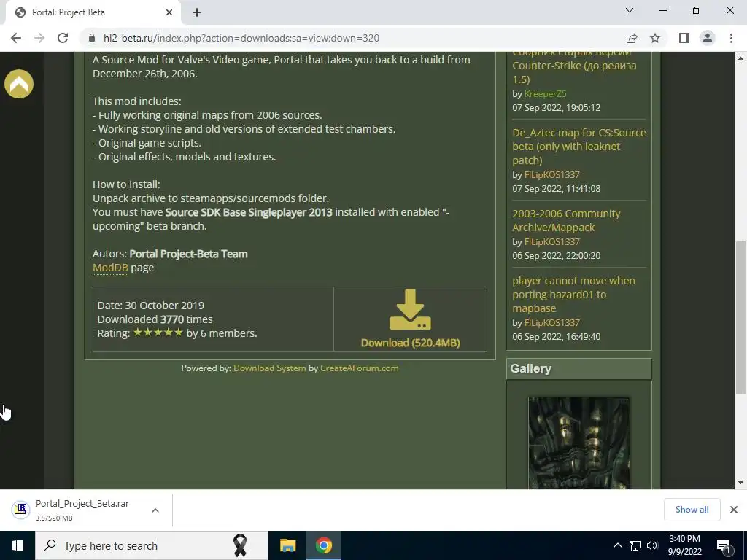Click the black ribbon icon in taskbar
The width and height of the screenshot is (747, 560).
click(x=239, y=545)
